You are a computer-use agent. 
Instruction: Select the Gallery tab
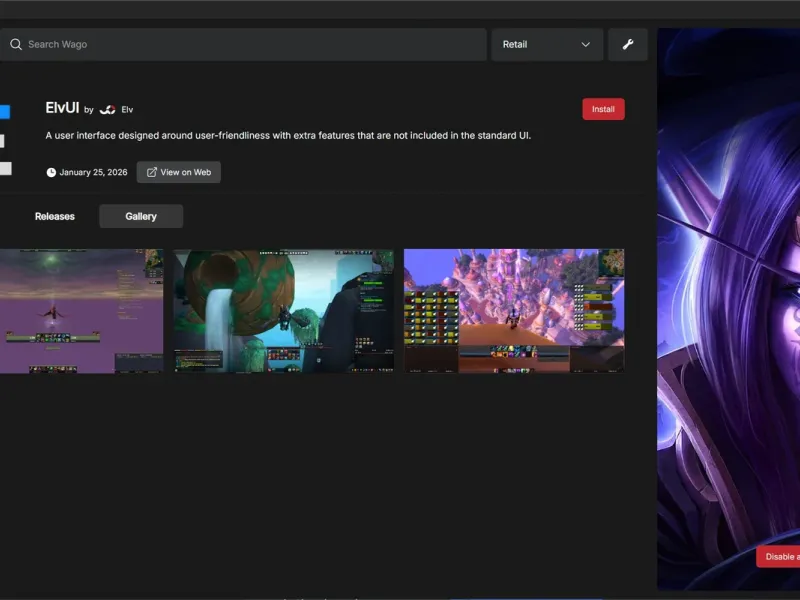tap(141, 216)
